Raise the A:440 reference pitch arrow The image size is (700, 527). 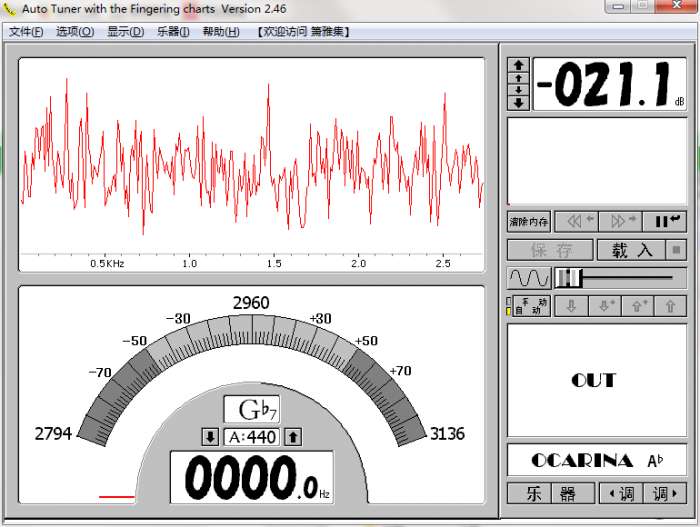pyautogui.click(x=293, y=437)
